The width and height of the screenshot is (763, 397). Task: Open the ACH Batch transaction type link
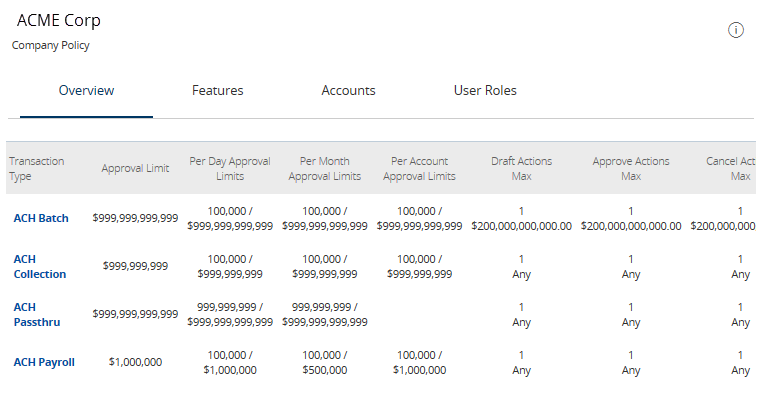point(41,218)
